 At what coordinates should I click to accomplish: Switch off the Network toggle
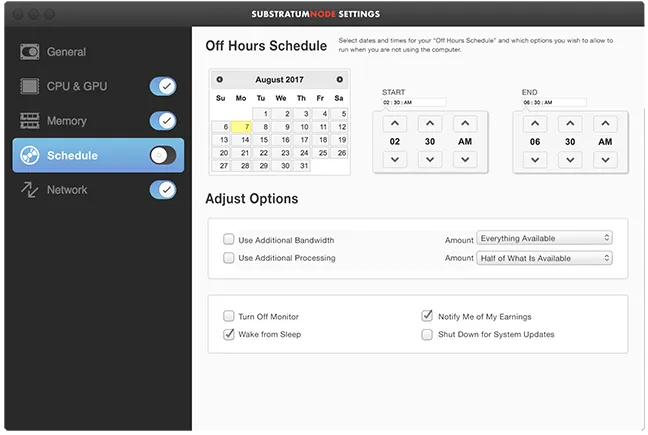click(163, 190)
